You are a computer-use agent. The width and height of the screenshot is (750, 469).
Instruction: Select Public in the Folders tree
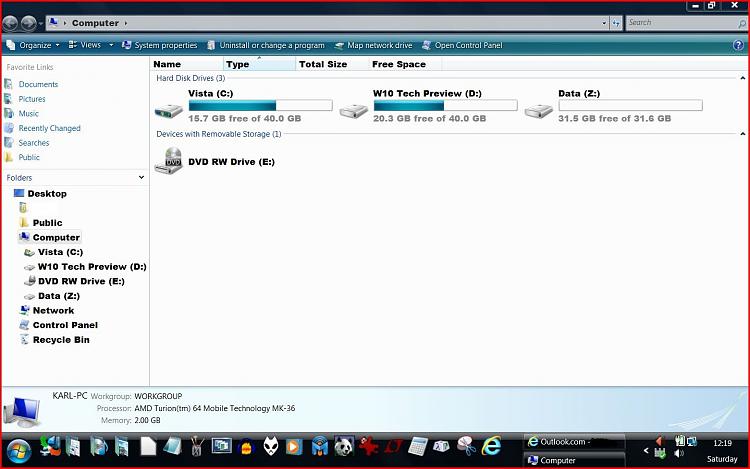47,223
